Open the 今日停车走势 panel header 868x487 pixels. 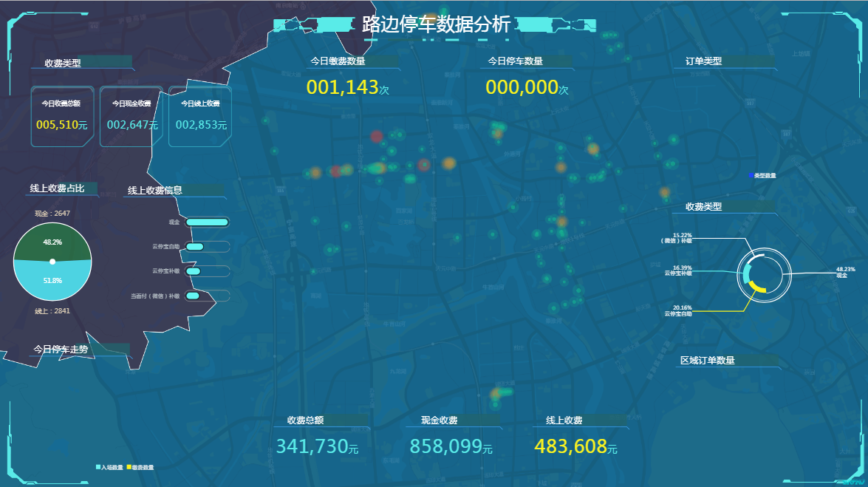coord(61,350)
